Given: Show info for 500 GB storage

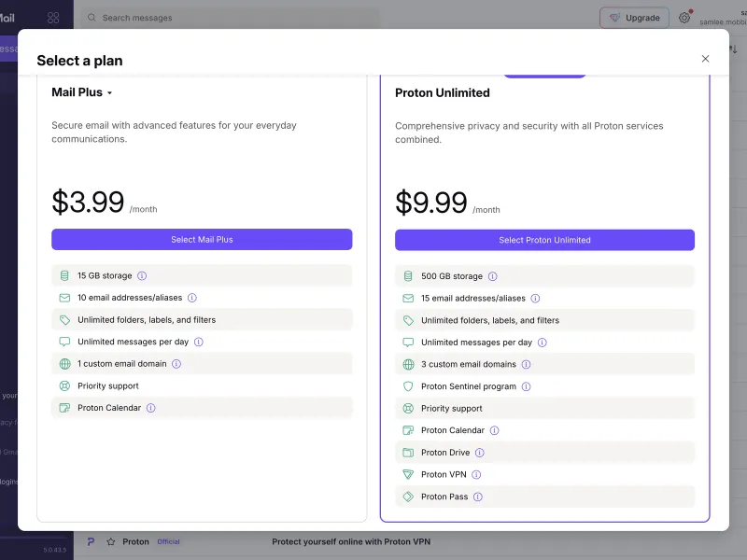Looking at the screenshot, I should 493,276.
